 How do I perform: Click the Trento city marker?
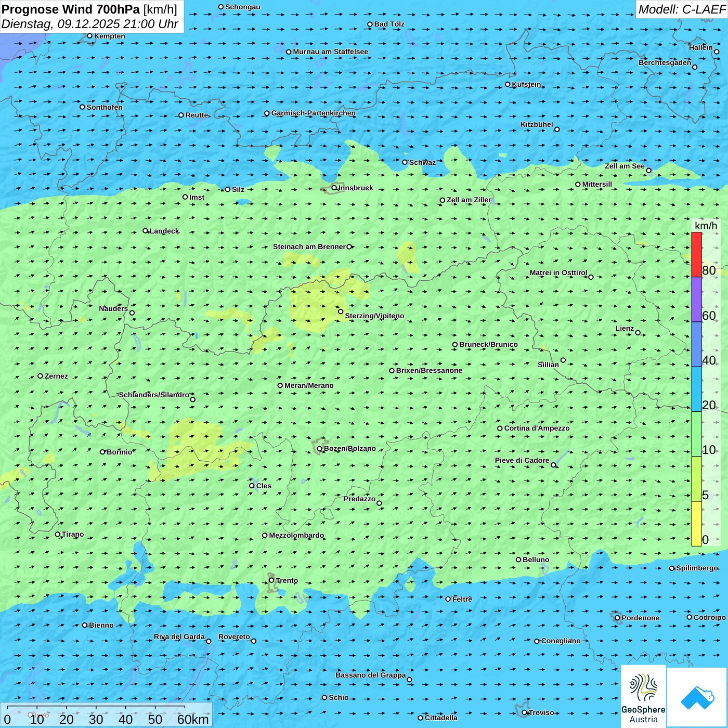click(271, 580)
